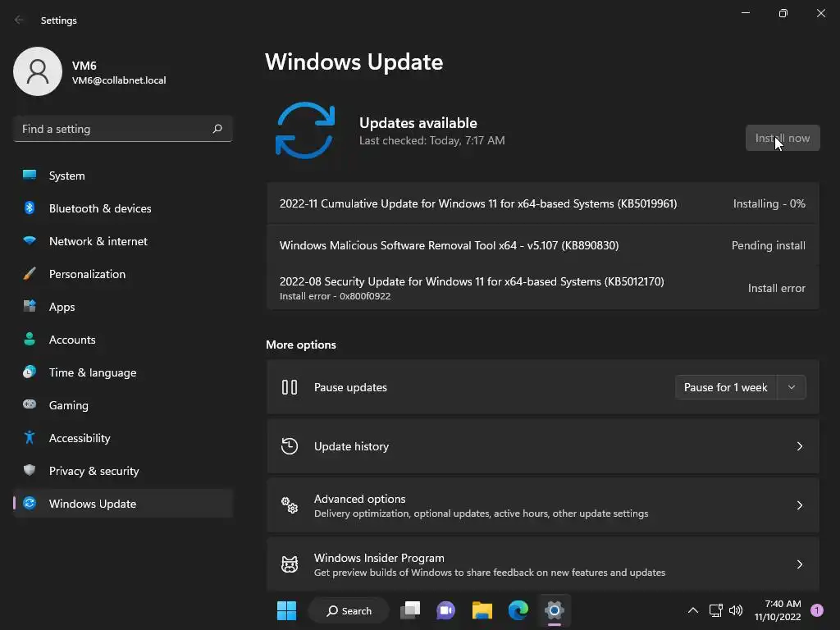Click the Windows Insider Program title text
This screenshot has height=630, width=840.
tap(379, 558)
